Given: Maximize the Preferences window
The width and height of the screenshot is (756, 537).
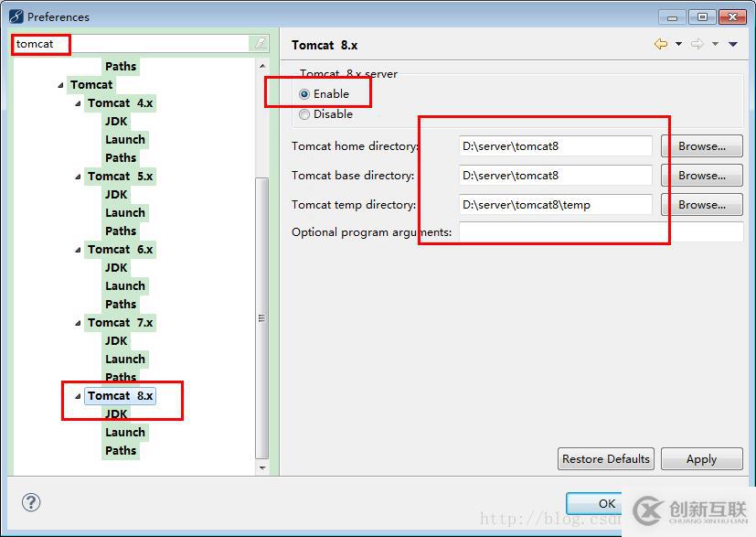Looking at the screenshot, I should [x=702, y=17].
